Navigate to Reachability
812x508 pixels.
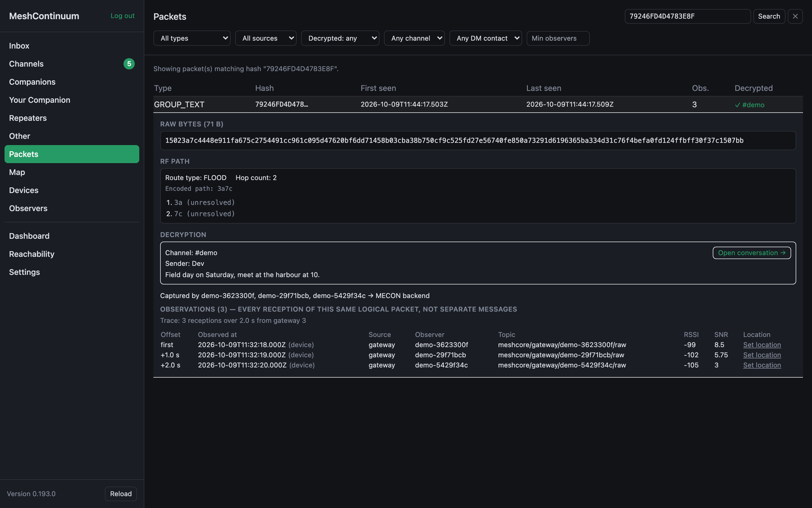click(72, 254)
